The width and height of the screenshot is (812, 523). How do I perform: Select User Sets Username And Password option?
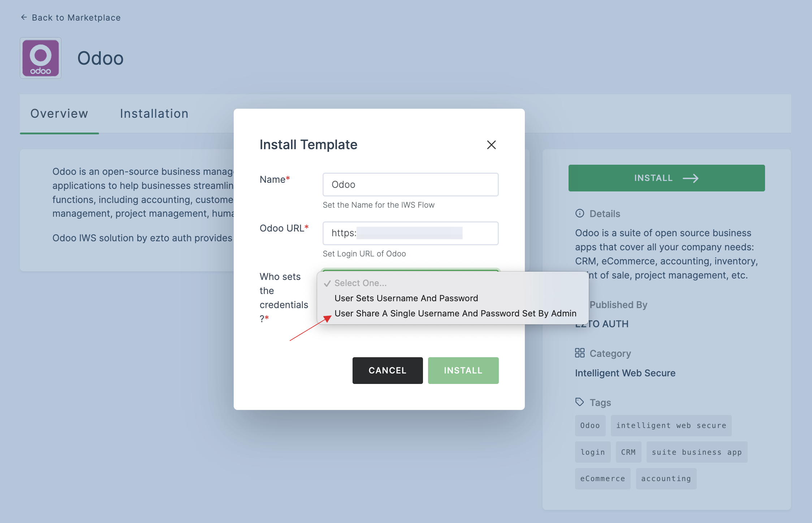[x=407, y=298]
